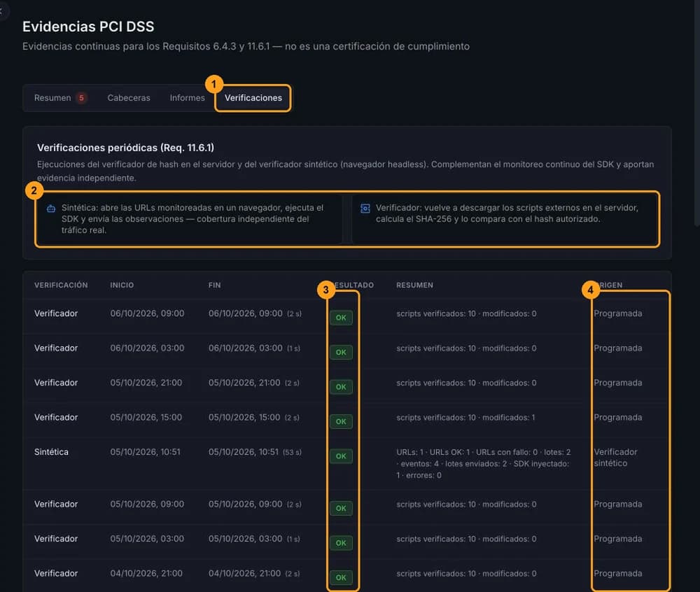Click the start time '05/10/2026, 15:00'
The height and width of the screenshot is (592, 700).
pos(146,418)
